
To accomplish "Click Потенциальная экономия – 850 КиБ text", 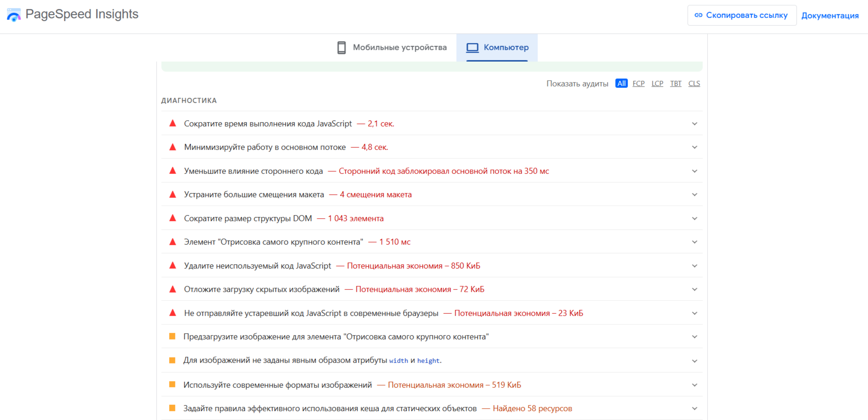I will pyautogui.click(x=414, y=266).
